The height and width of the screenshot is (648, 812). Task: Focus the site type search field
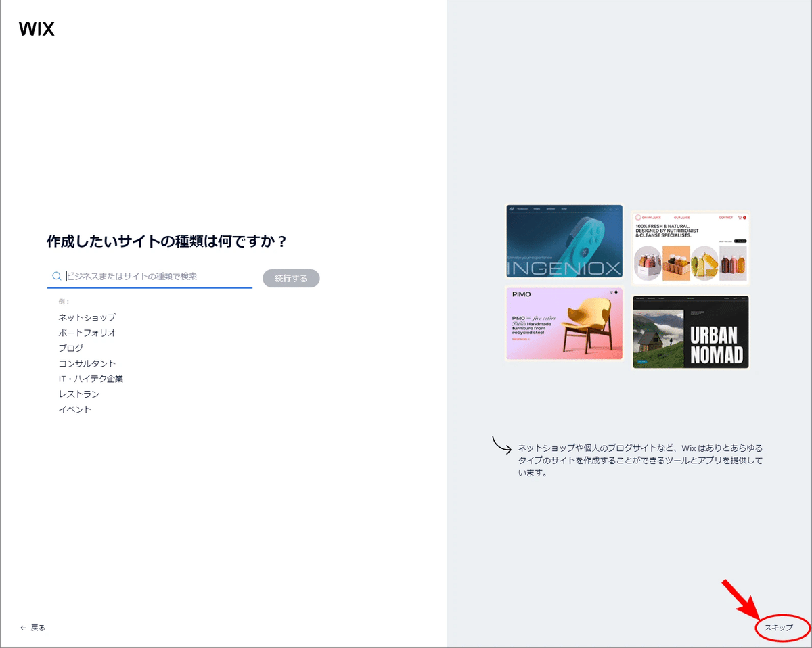[x=150, y=277]
